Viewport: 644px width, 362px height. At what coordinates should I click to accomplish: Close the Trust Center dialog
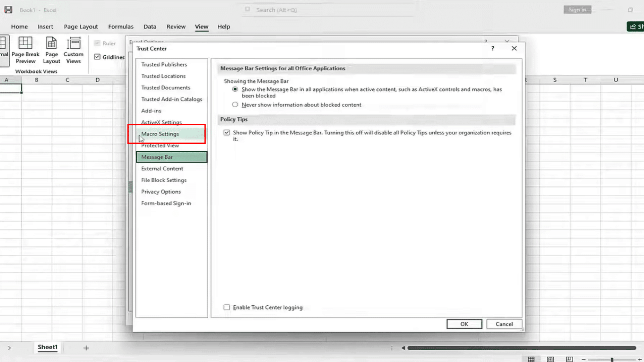coord(514,48)
